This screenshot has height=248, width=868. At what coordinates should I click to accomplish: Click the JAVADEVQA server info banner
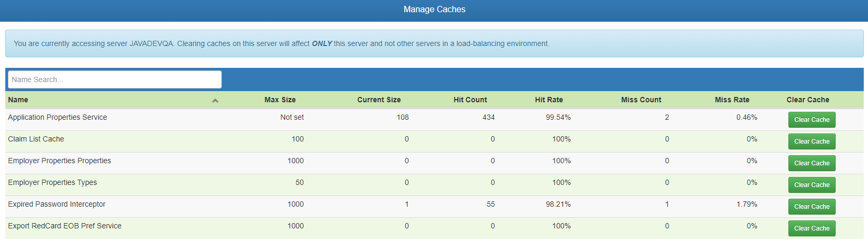click(x=281, y=43)
